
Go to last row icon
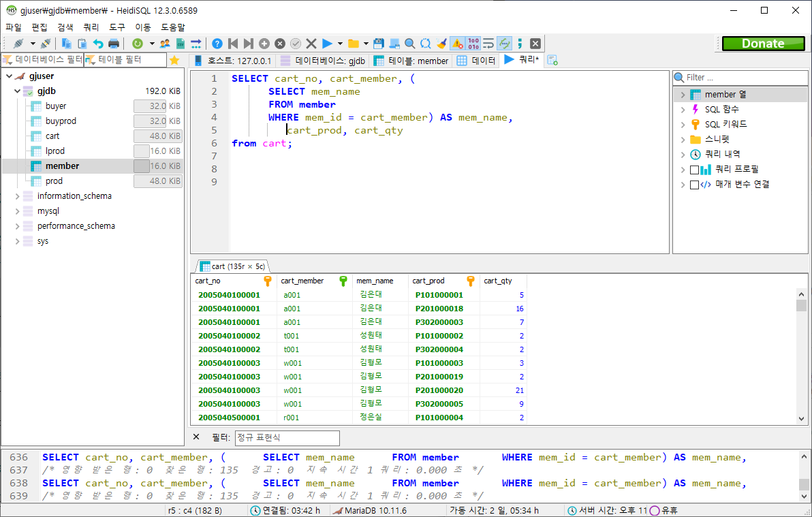pyautogui.click(x=249, y=44)
